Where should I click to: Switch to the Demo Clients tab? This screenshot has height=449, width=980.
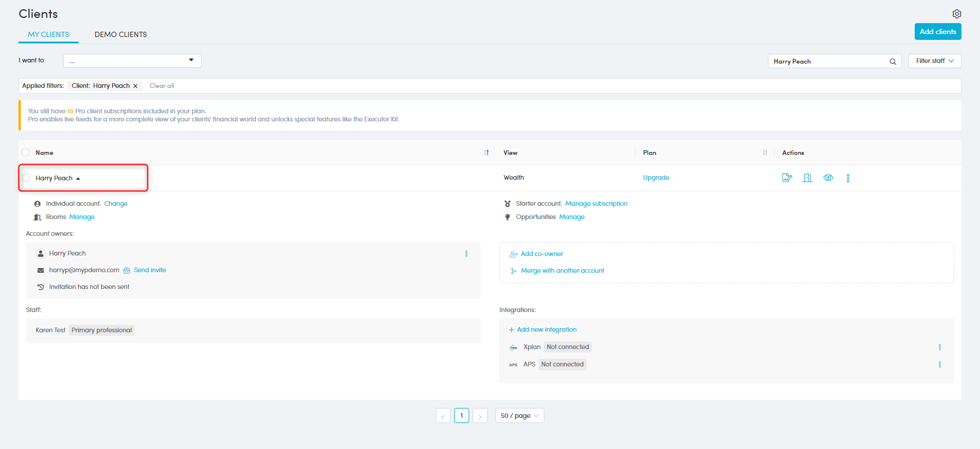(x=121, y=35)
